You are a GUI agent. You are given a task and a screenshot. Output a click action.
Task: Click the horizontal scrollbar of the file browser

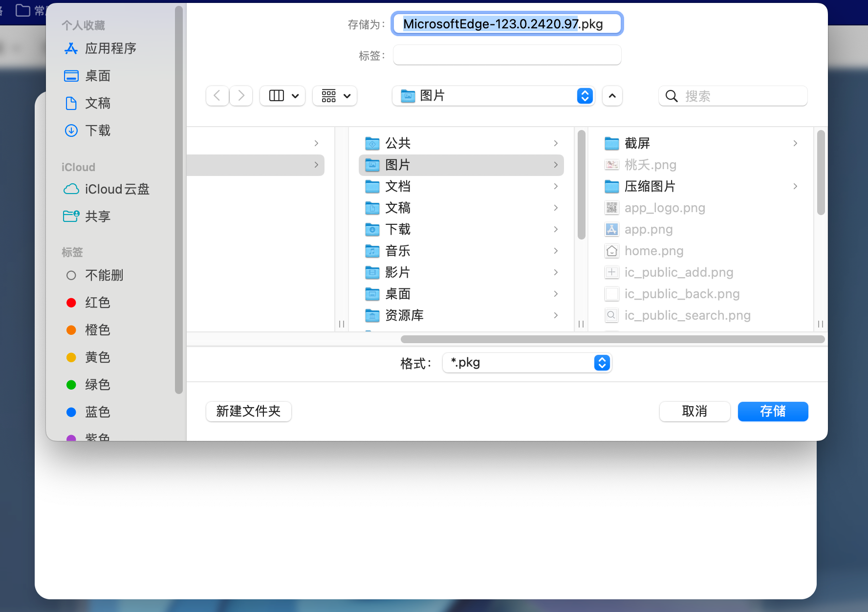(x=612, y=339)
